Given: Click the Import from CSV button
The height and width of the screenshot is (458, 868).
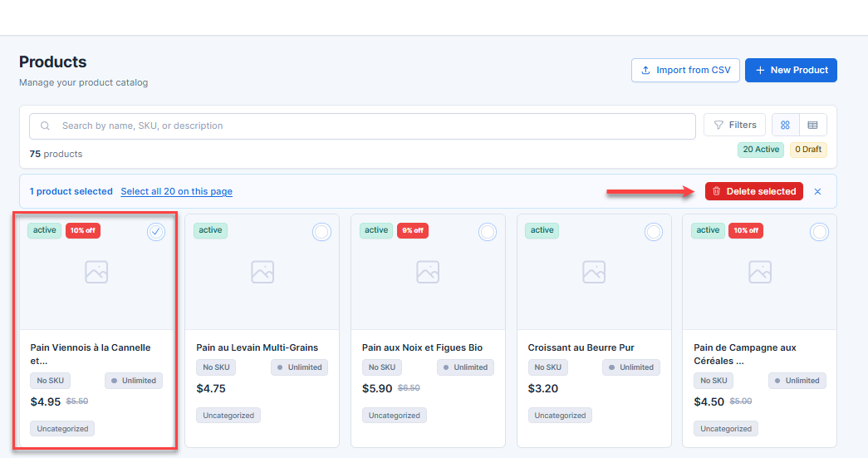Looking at the screenshot, I should pos(685,71).
